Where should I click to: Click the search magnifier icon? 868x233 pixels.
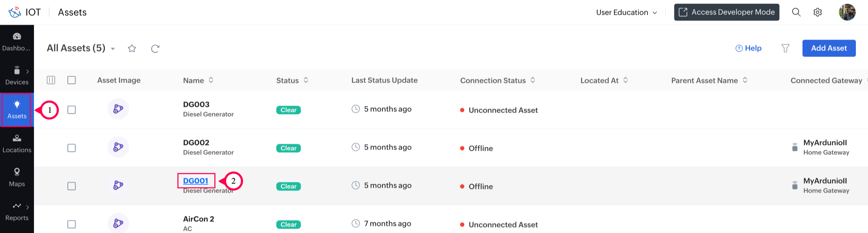(x=796, y=12)
